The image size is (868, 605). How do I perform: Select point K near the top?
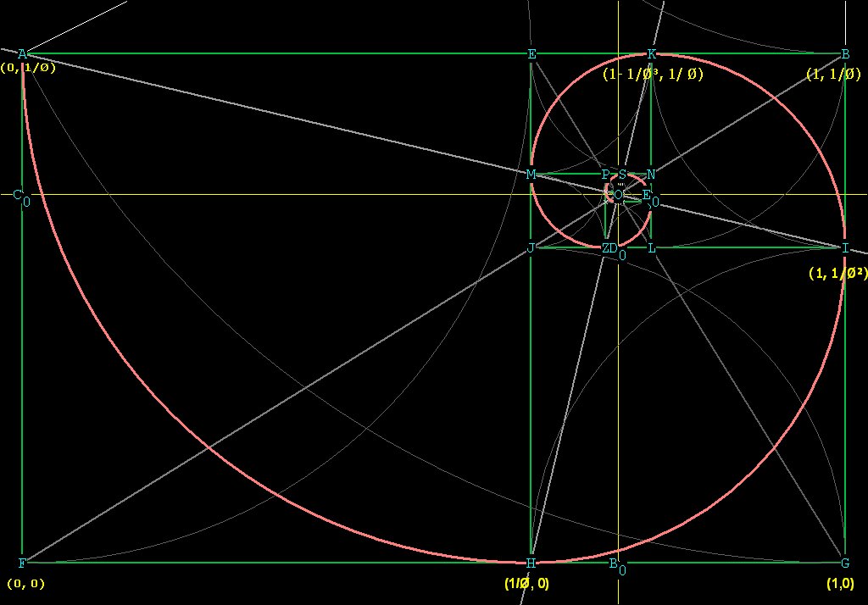[x=651, y=53]
